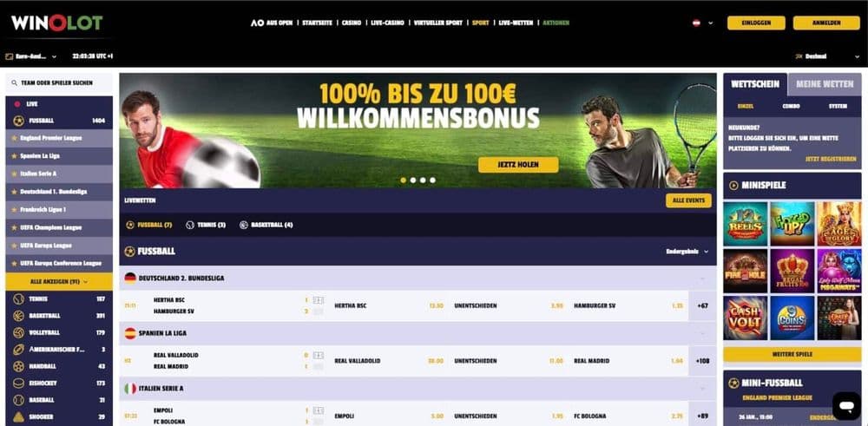
Task: Select the Tennis (3) live tab
Action: pyautogui.click(x=206, y=226)
